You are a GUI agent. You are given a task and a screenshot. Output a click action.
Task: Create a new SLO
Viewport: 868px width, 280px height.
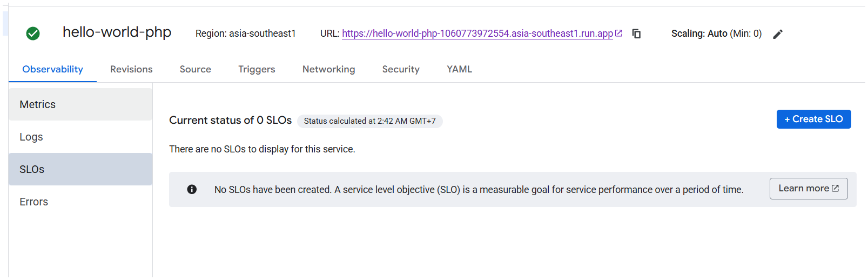(813, 119)
